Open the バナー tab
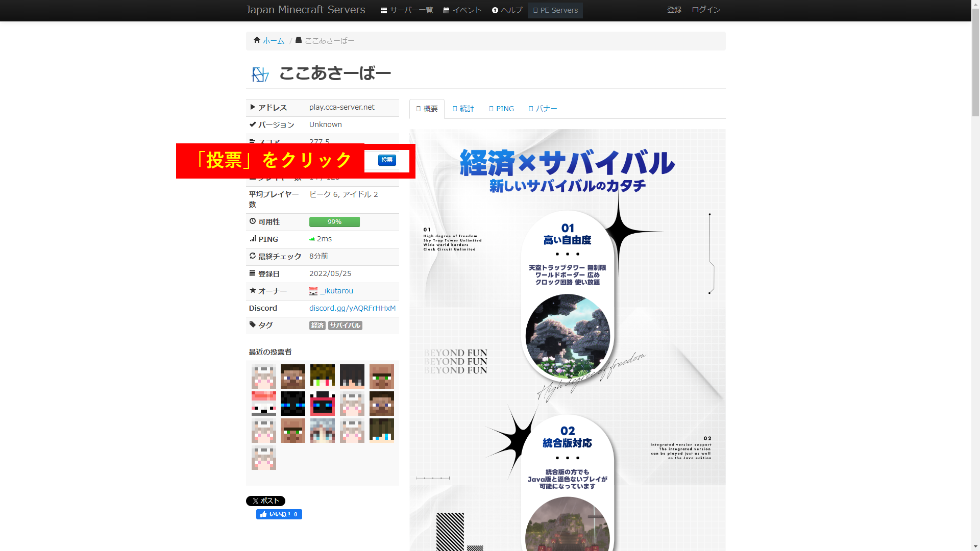This screenshot has height=551, width=980. [543, 109]
